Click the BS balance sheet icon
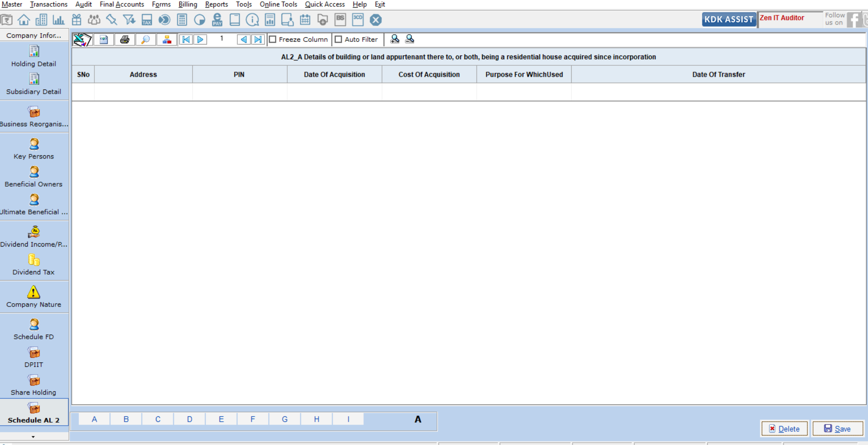Viewport: 868px width, 445px height. click(x=340, y=20)
